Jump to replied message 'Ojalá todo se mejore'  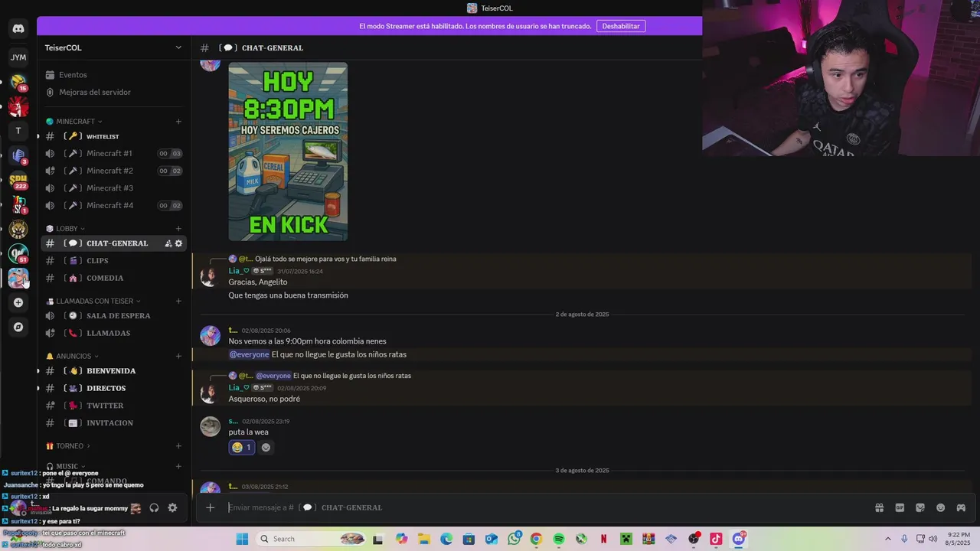[x=325, y=259]
